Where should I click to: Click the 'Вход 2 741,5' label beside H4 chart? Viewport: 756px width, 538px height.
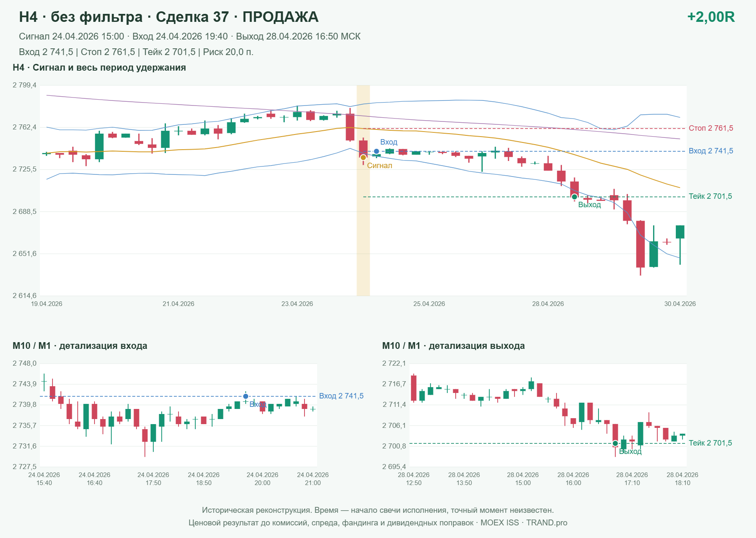[711, 151]
